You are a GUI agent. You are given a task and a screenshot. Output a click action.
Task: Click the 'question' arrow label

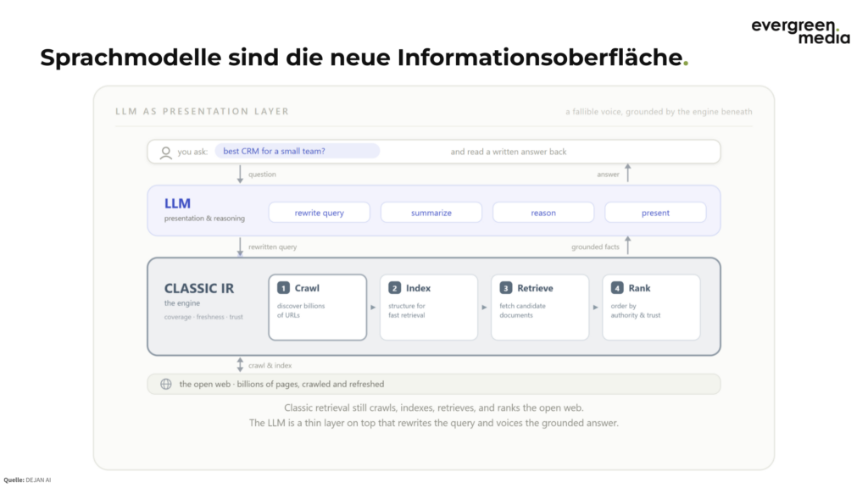pos(262,175)
